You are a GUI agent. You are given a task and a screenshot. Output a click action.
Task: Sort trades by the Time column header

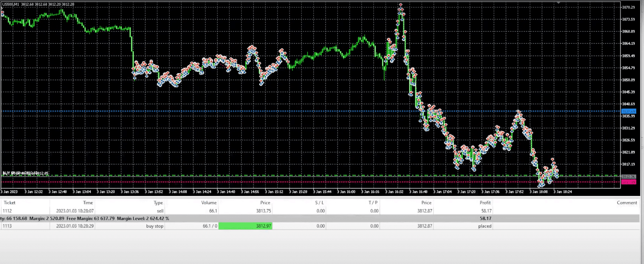click(88, 203)
